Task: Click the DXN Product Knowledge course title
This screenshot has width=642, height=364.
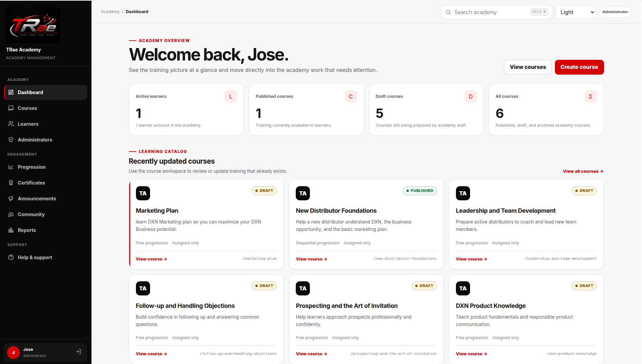Action: 491,306
